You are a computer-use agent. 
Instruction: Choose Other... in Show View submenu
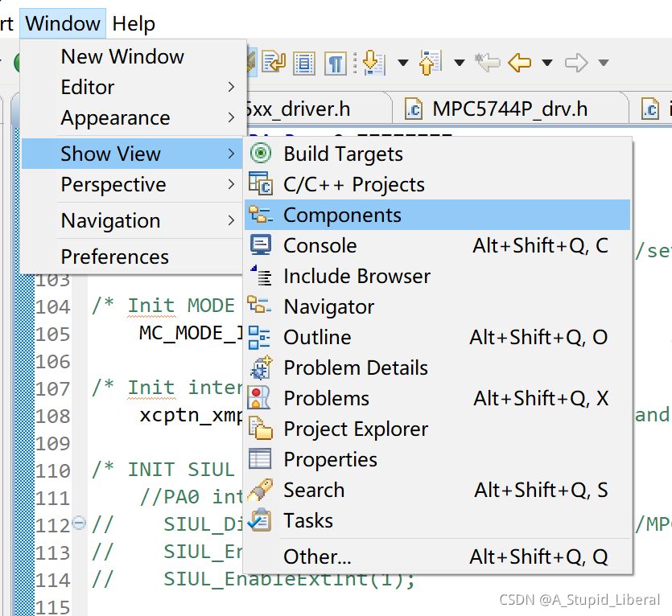pyautogui.click(x=437, y=556)
